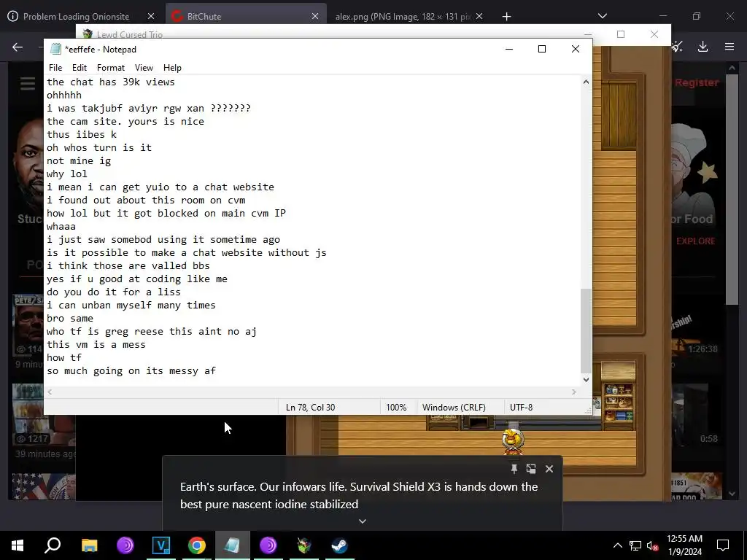This screenshot has width=747, height=560.
Task: Open the Notepad Help menu
Action: (172, 68)
